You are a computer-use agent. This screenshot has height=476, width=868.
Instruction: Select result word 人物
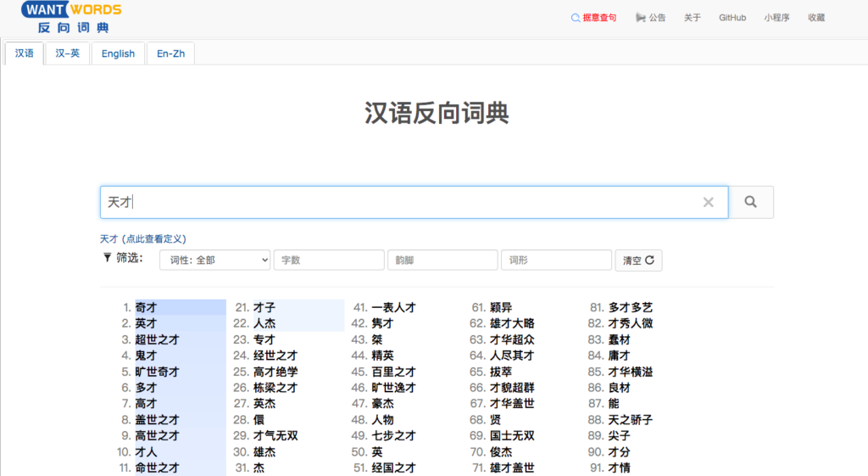click(x=382, y=420)
